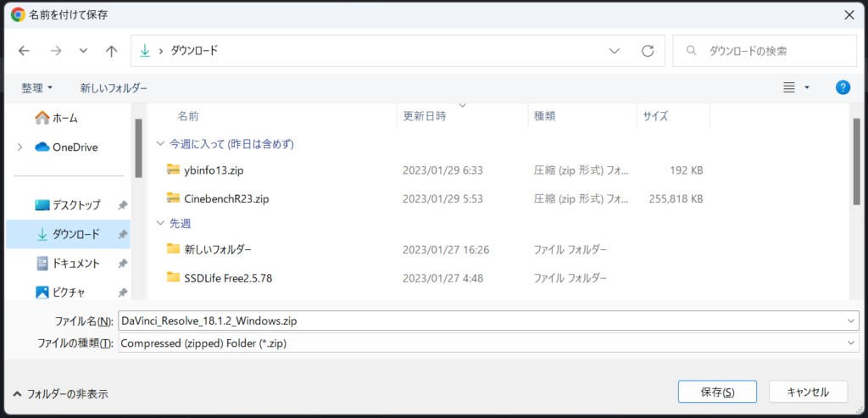Open the SSDLife Free2.5.78 folder
Viewport: 868px width, 418px height.
point(227,277)
